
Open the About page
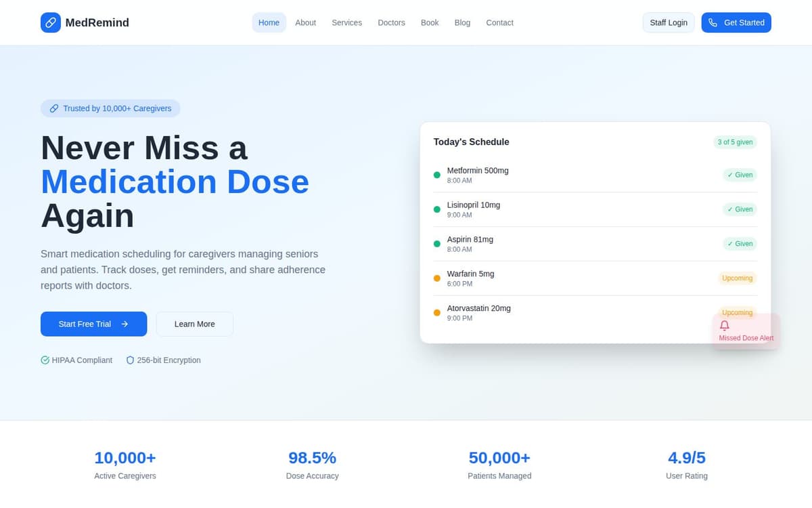pyautogui.click(x=305, y=22)
